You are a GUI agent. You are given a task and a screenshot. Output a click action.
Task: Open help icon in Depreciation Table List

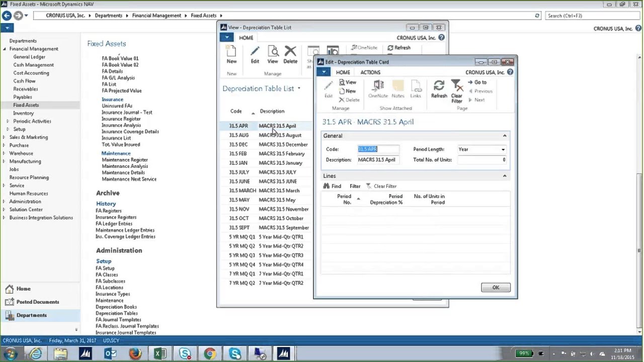point(441,38)
